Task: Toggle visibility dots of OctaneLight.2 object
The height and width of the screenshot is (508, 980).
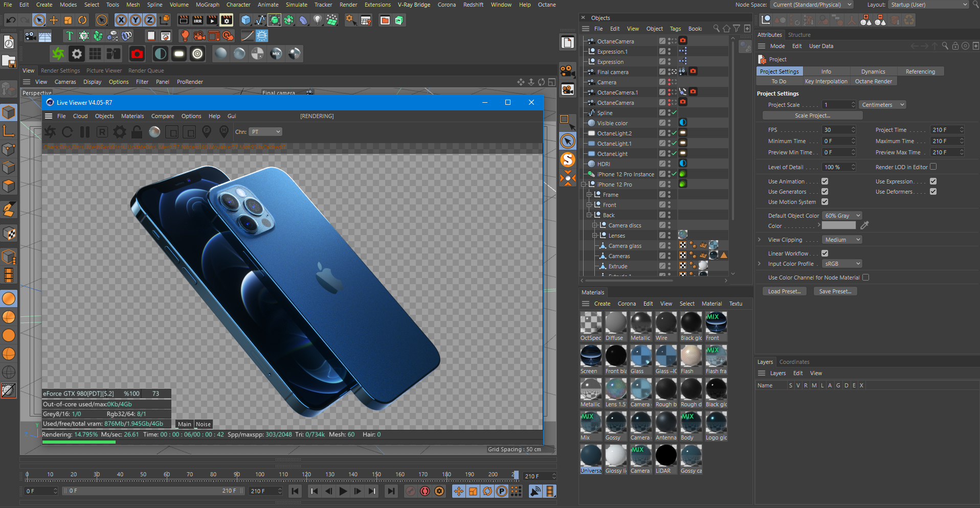Action: click(x=669, y=133)
